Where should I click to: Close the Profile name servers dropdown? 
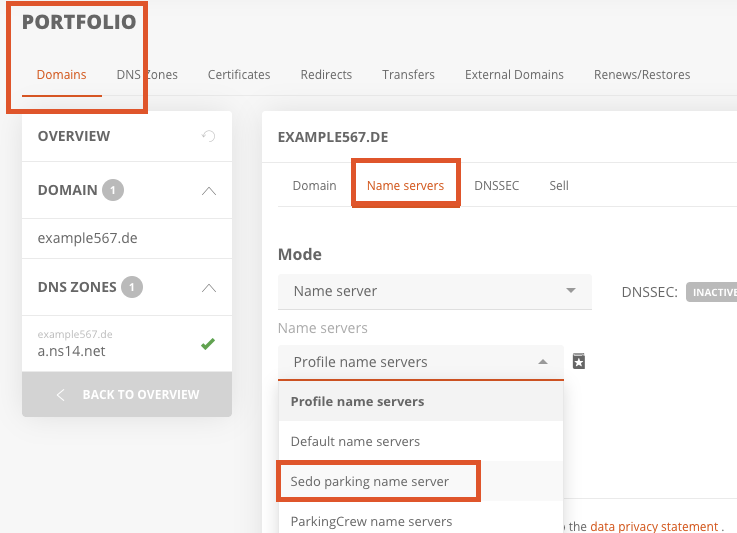point(421,362)
